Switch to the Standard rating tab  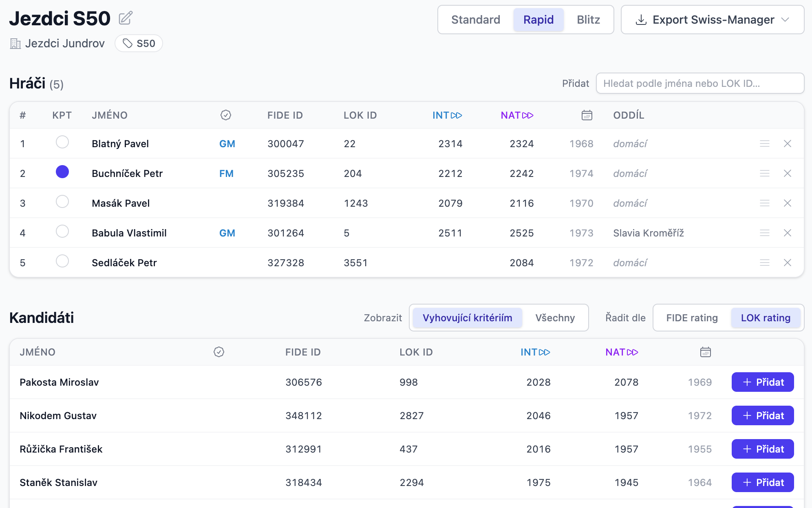[476, 20]
